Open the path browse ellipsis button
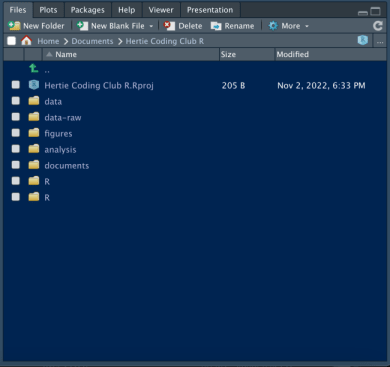This screenshot has width=390, height=367. click(x=380, y=41)
